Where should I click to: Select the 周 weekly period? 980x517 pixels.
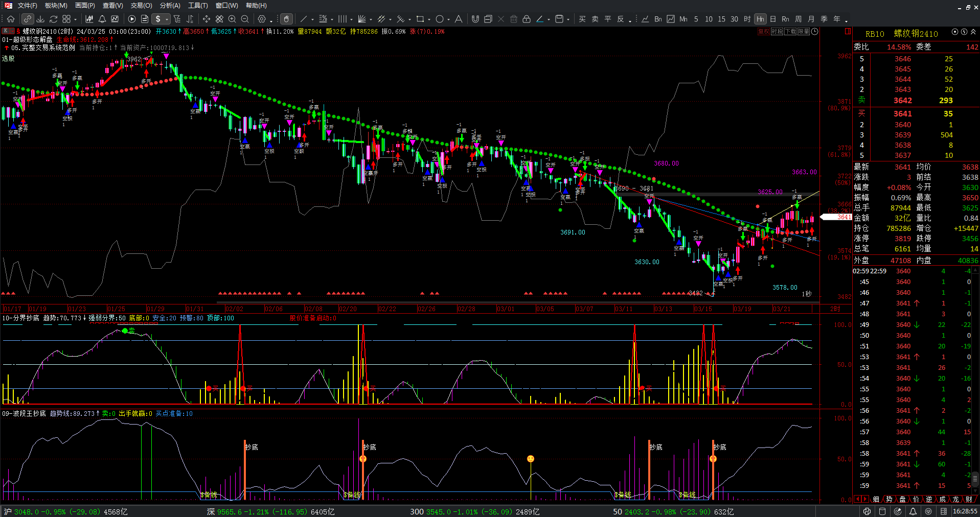(799, 19)
